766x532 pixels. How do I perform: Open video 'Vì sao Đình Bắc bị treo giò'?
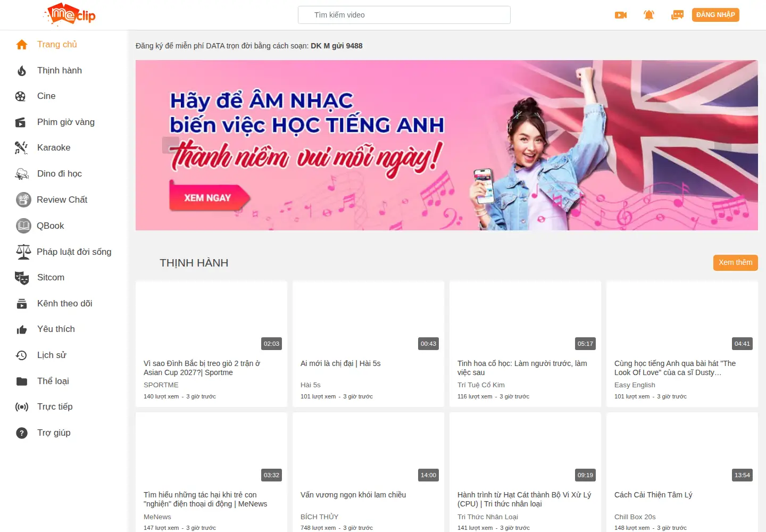pyautogui.click(x=202, y=368)
